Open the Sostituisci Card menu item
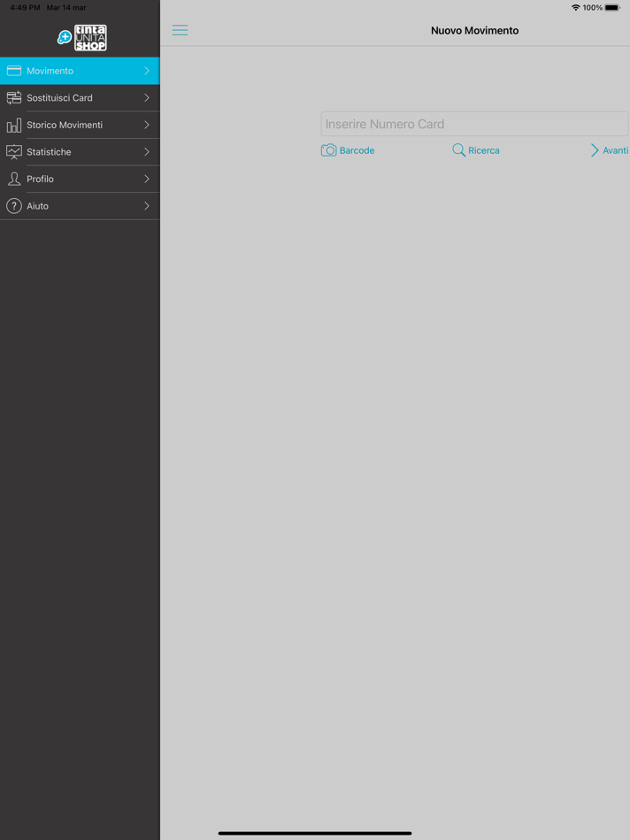The width and height of the screenshot is (630, 840). pos(80,97)
